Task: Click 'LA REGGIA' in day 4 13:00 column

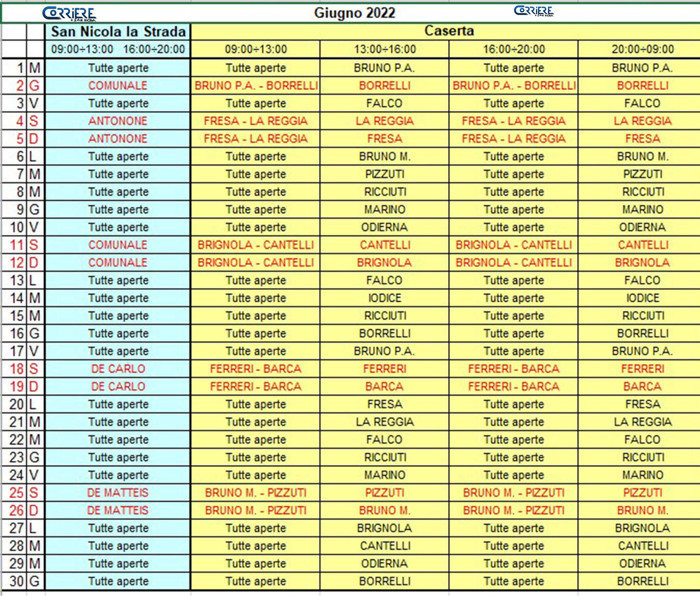Action: point(385,121)
